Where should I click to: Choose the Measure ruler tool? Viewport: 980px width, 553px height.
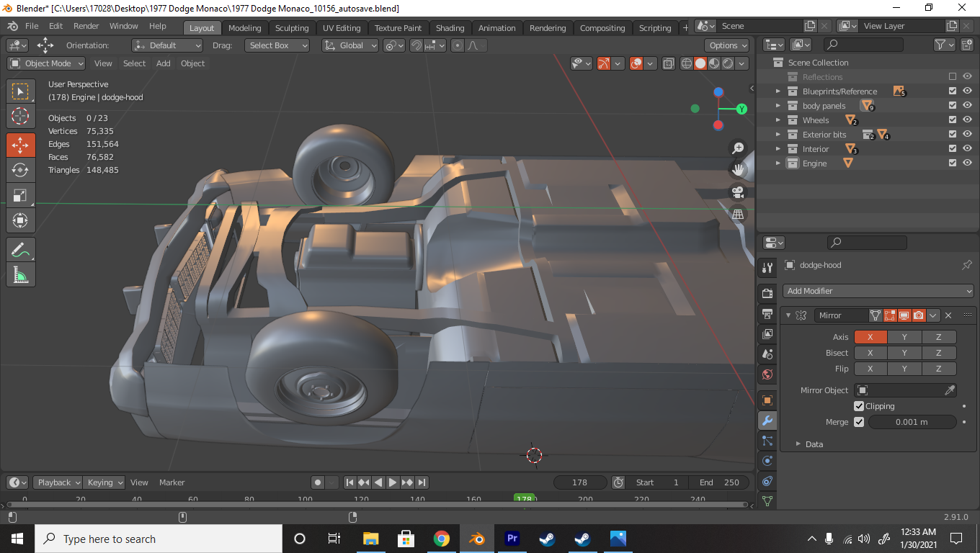pyautogui.click(x=20, y=274)
